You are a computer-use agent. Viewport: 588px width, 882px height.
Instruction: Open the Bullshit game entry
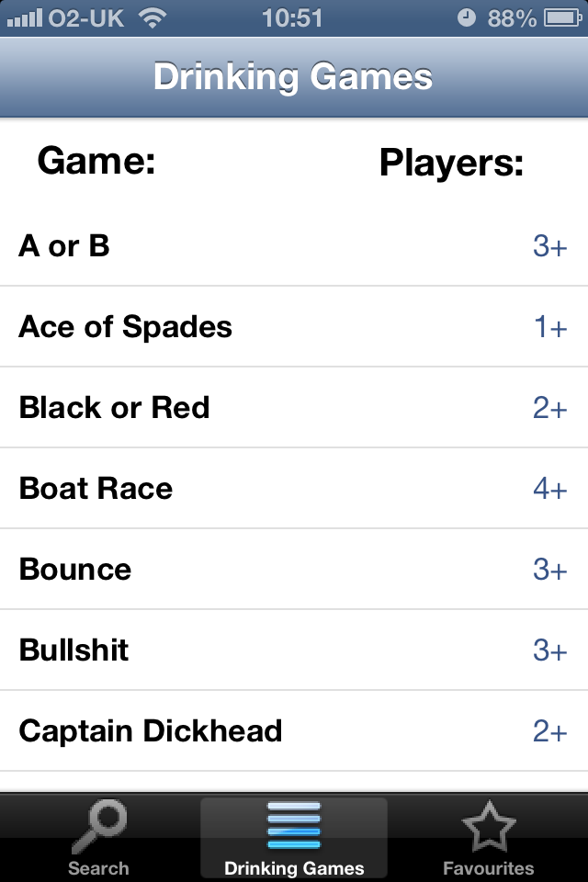coord(74,650)
